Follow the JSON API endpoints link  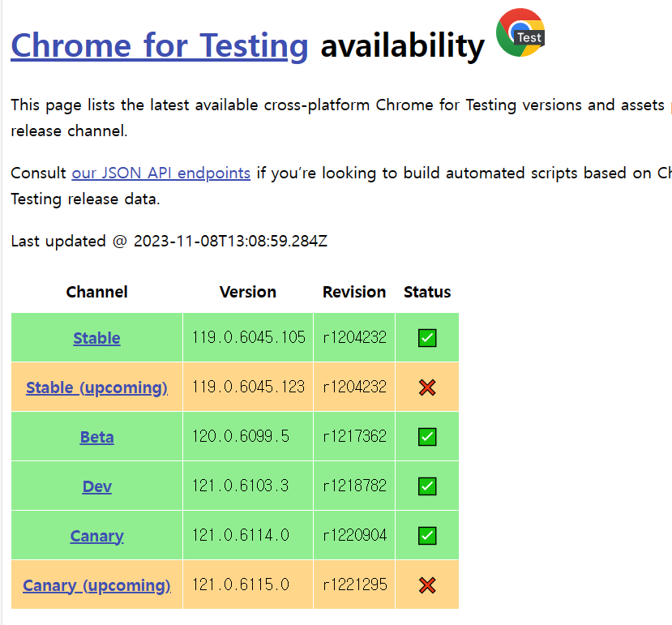tap(161, 173)
